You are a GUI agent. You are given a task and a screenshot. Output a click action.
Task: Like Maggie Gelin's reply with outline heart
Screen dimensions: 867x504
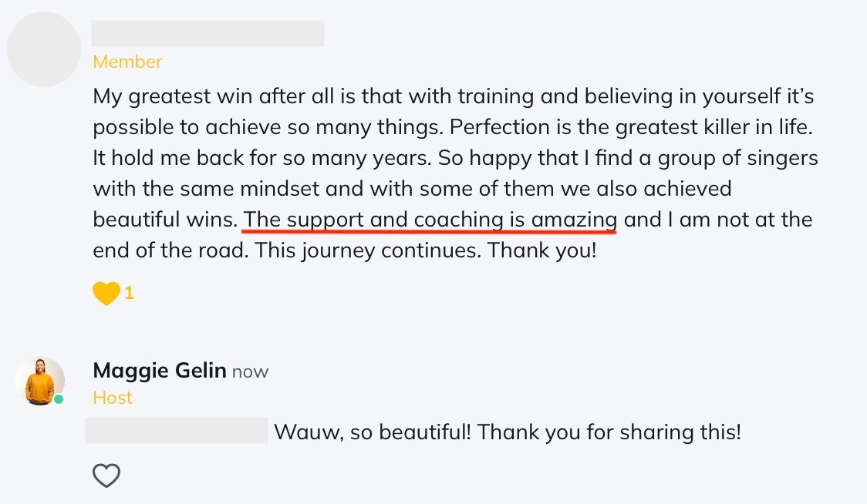pos(106,475)
